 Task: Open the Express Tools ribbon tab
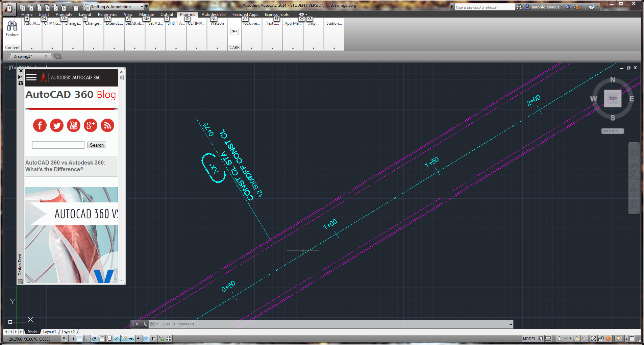[x=276, y=15]
